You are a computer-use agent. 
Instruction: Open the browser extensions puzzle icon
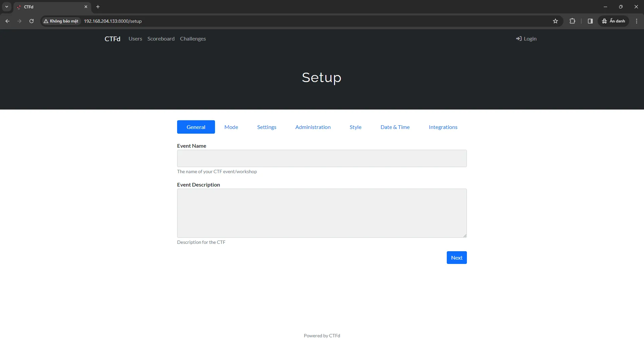pyautogui.click(x=573, y=21)
